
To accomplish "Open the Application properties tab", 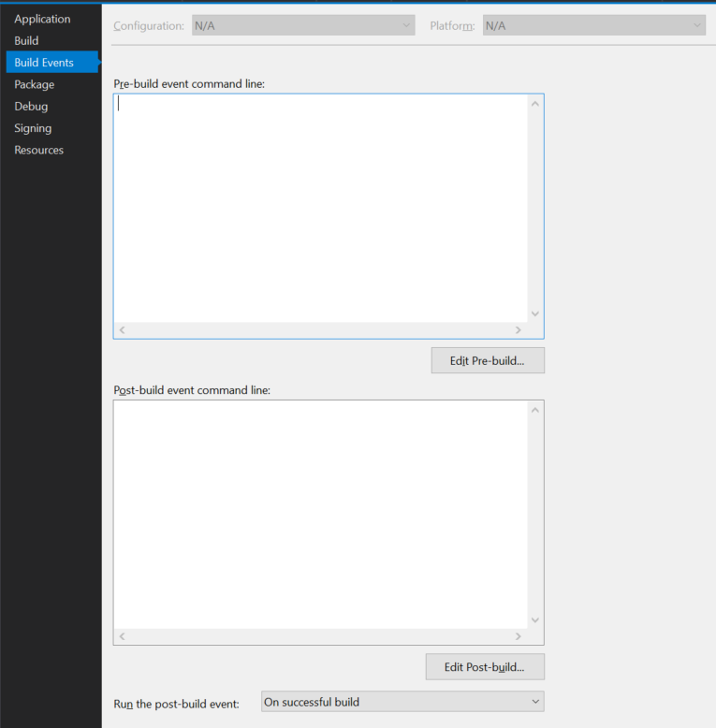I will click(x=42, y=19).
